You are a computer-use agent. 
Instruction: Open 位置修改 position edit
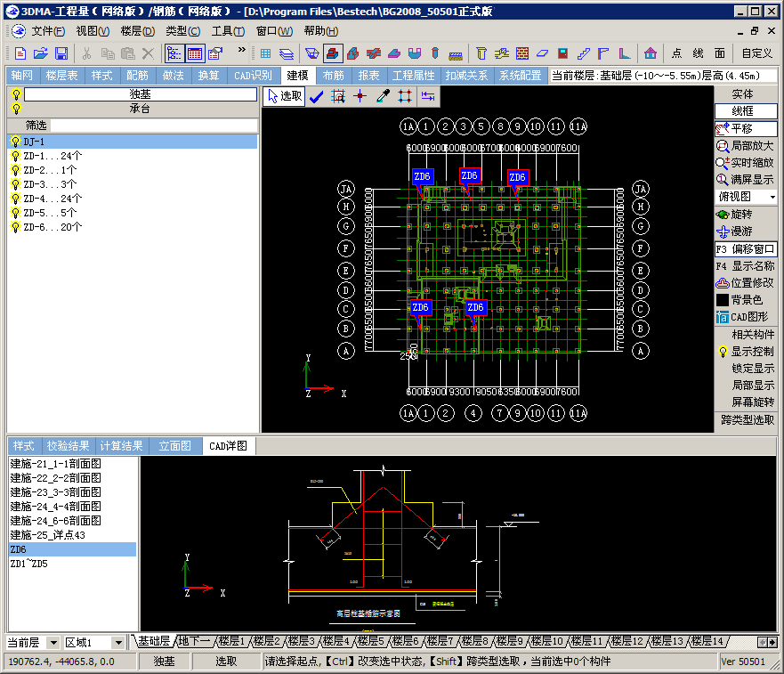point(746,283)
